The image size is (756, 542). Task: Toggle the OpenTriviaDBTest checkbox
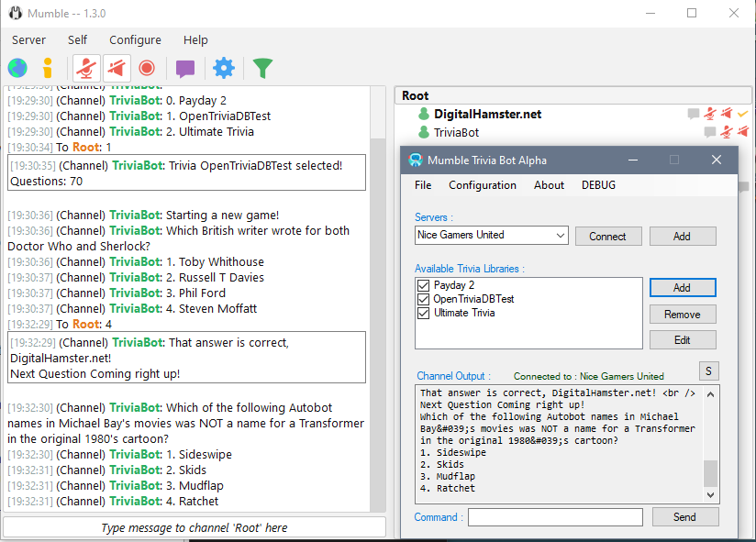coord(424,299)
